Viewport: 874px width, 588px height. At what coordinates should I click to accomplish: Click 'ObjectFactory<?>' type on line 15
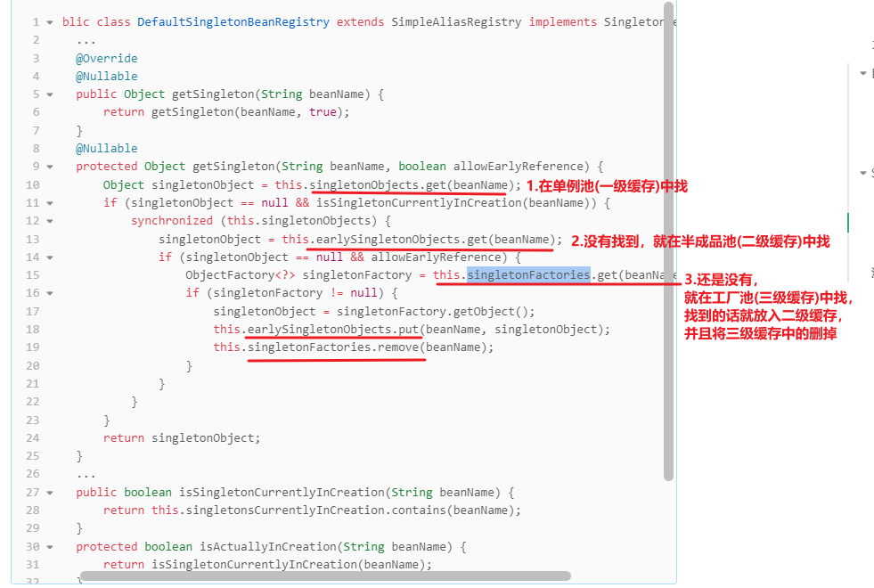[x=241, y=274]
